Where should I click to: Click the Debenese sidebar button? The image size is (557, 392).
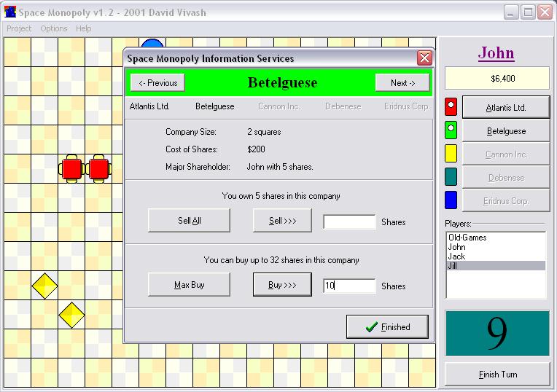(506, 178)
